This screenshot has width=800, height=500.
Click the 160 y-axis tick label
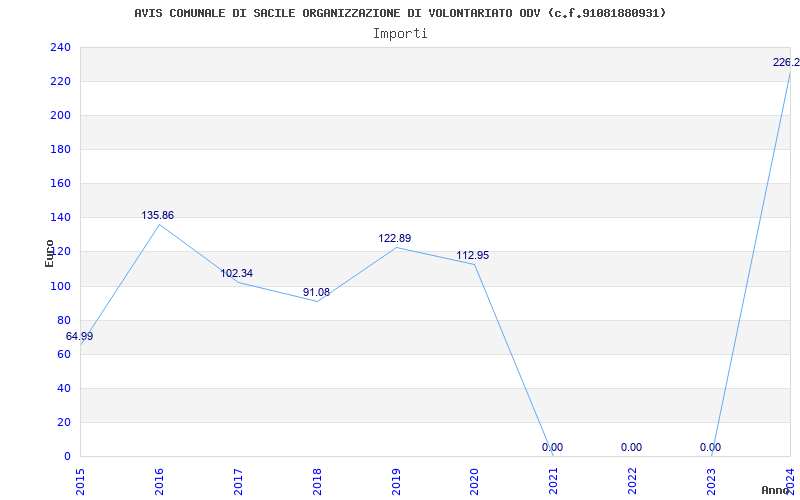[x=61, y=184]
